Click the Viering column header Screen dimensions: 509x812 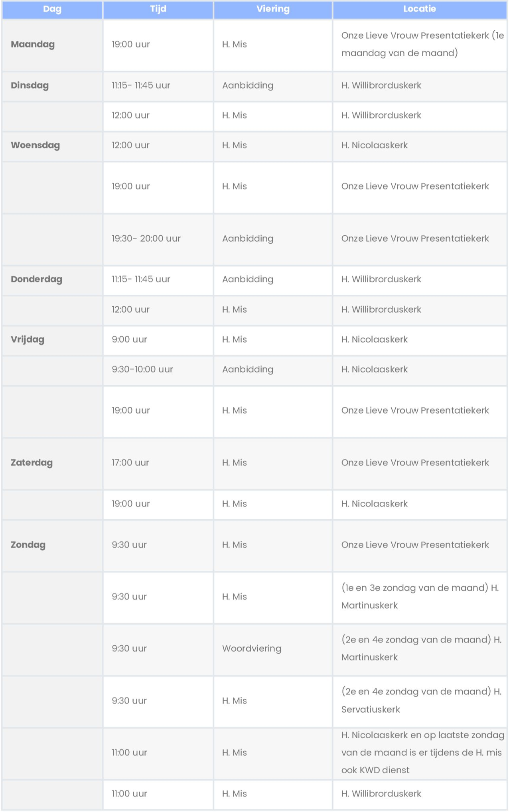(x=273, y=9)
